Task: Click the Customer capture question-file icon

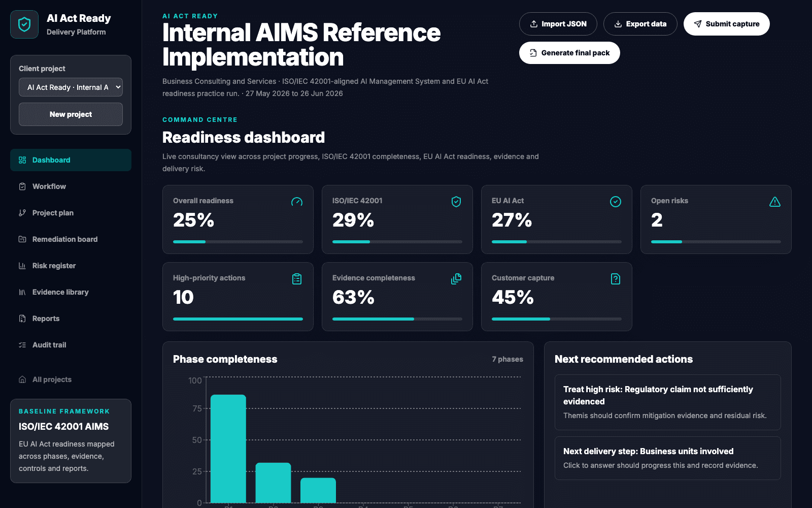Action: 616,279
